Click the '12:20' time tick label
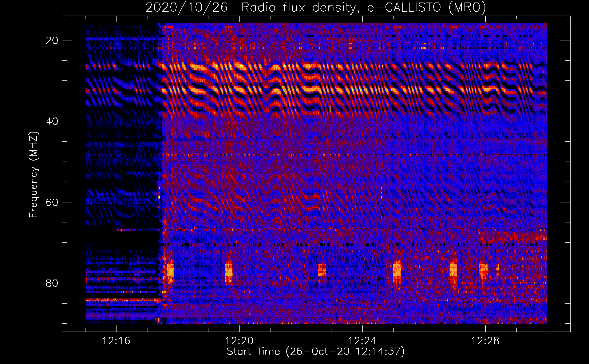This screenshot has width=589, height=364. [x=239, y=341]
